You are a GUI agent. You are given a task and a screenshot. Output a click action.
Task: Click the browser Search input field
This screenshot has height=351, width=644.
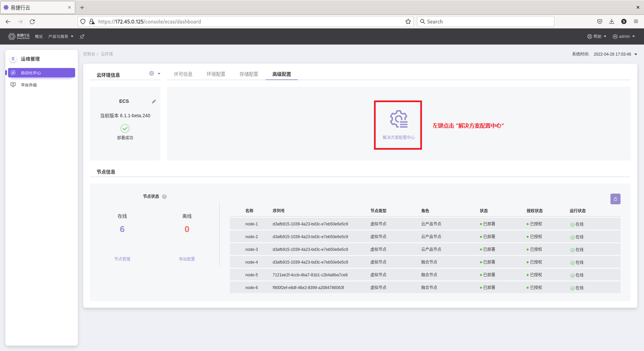click(485, 21)
